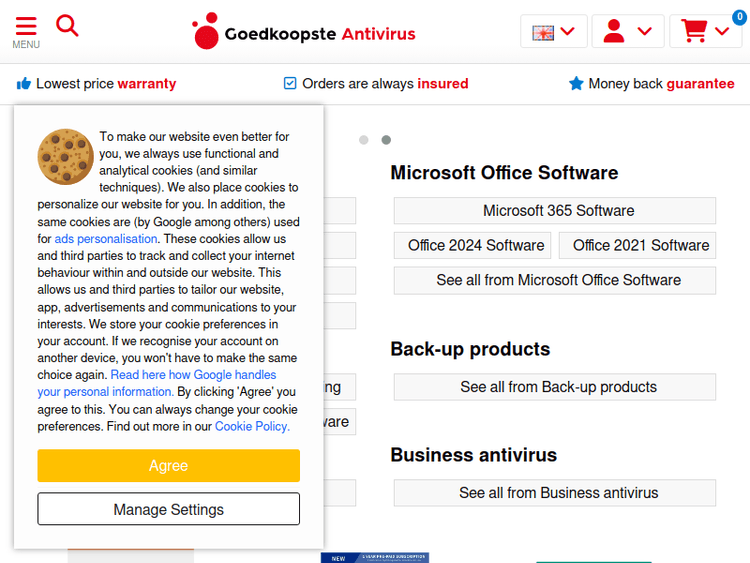750x563 pixels.
Task: Go to Goedkoopste Antivirus logo home
Action: pyautogui.click(x=304, y=32)
